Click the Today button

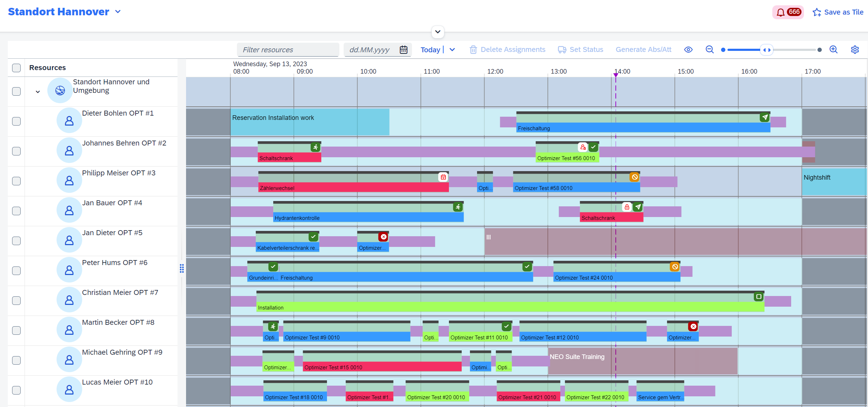click(x=430, y=50)
